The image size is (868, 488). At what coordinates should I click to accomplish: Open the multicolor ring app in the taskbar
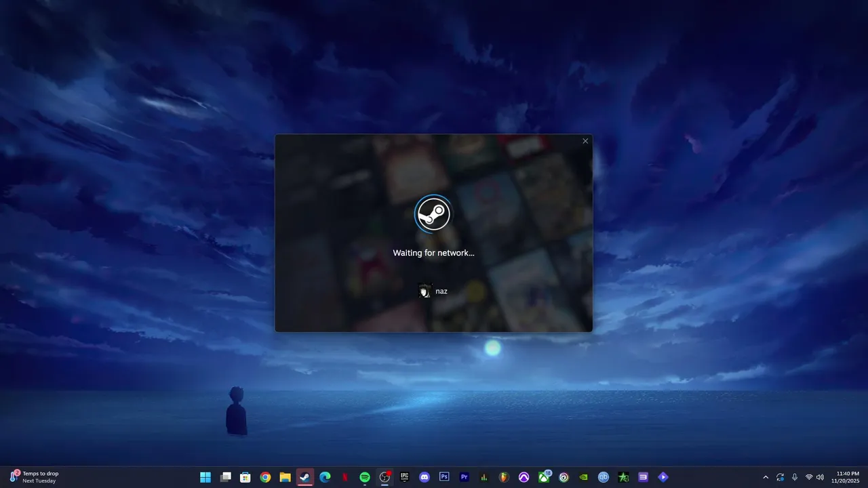(x=564, y=477)
